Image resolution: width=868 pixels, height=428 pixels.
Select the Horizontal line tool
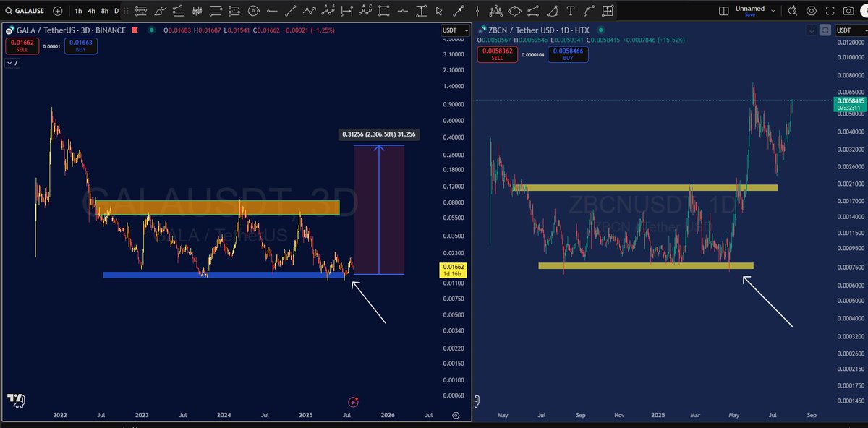click(272, 11)
